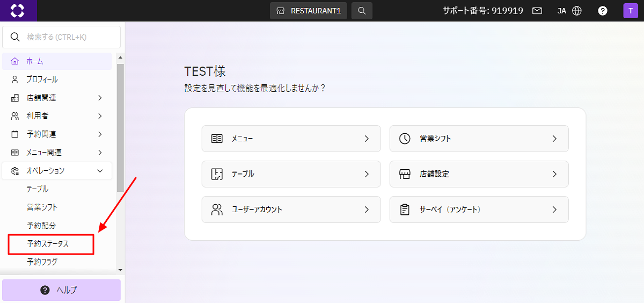
Task: Expand the 予約関連 sidebar section
Action: coord(57,134)
